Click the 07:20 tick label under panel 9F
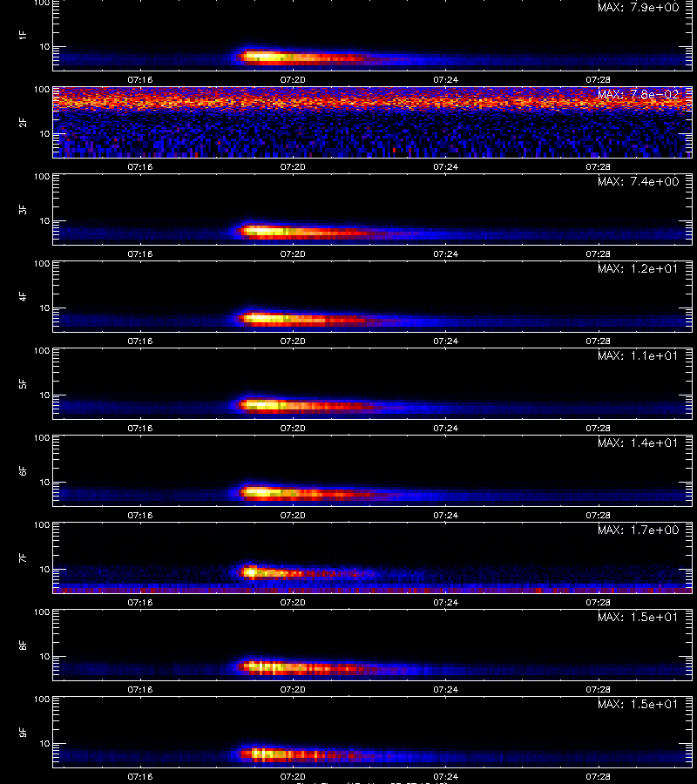The height and width of the screenshot is (784, 697). 293,776
